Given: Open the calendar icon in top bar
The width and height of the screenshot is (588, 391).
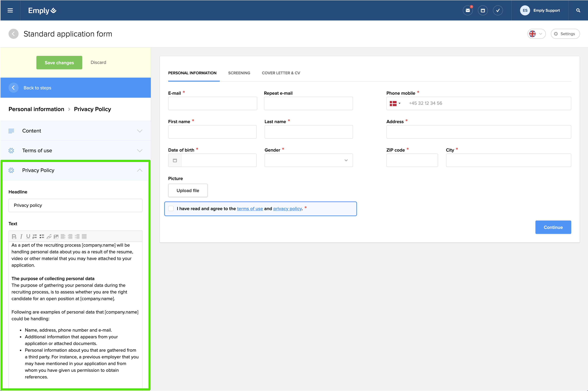Looking at the screenshot, I should [x=483, y=11].
